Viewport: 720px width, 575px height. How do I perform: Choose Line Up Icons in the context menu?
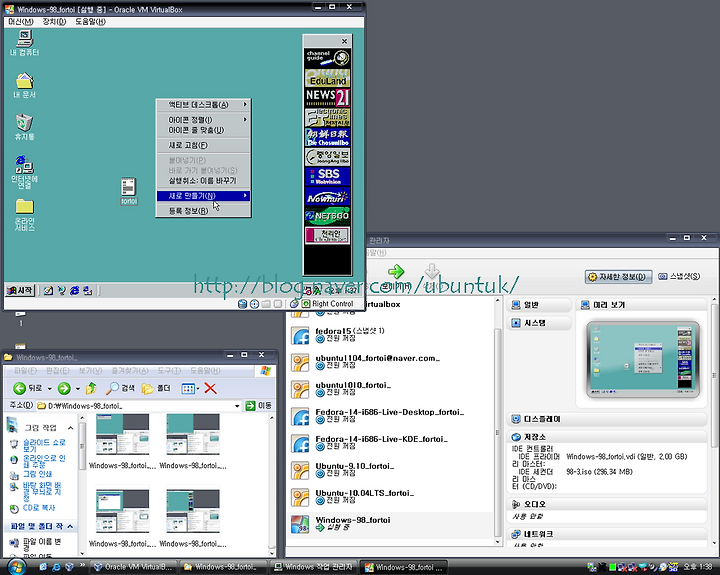(x=203, y=130)
